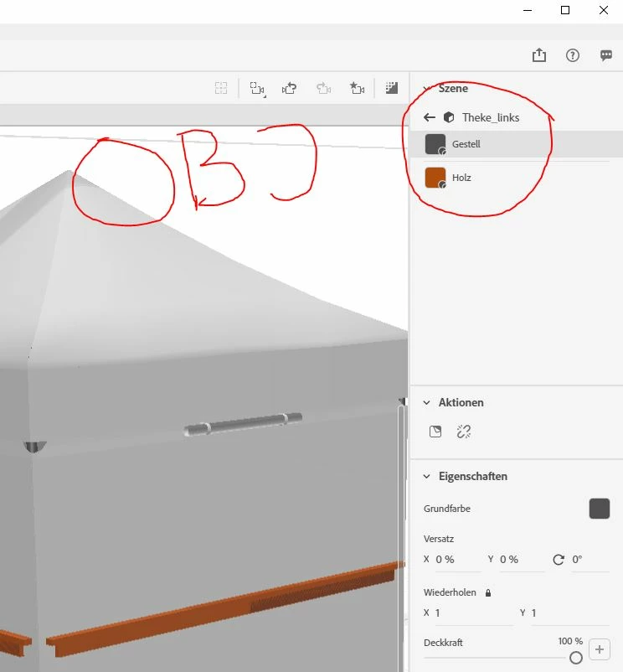Click the place graphic on model action icon
Screen dimensions: 623x672
point(435,432)
